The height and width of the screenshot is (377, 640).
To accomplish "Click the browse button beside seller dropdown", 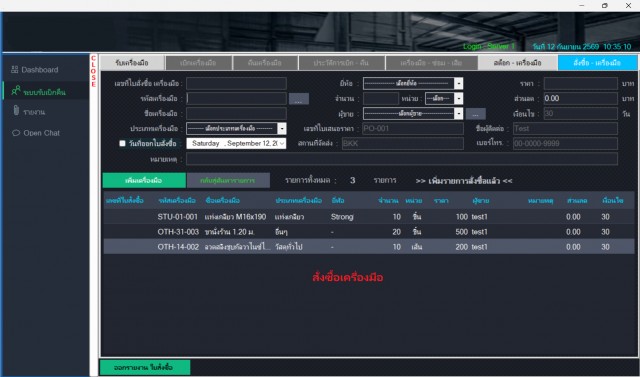I will click(476, 114).
